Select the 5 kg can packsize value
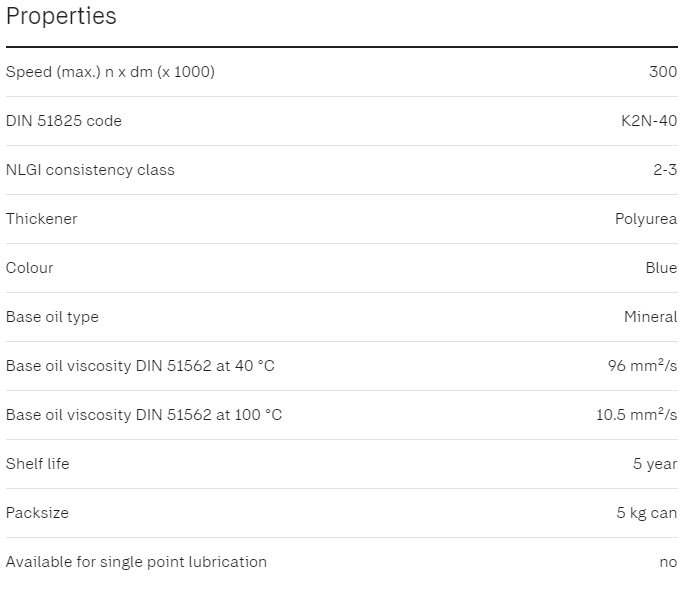The image size is (685, 600). pyautogui.click(x=646, y=513)
